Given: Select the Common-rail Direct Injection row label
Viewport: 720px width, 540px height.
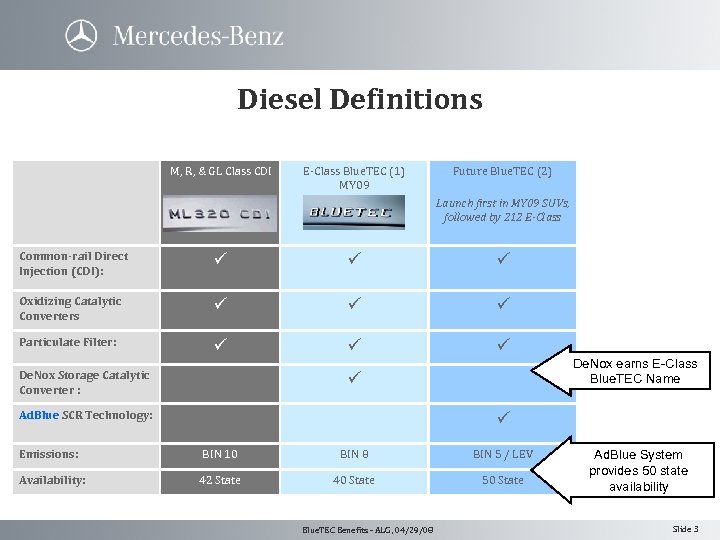Looking at the screenshot, I should (73, 264).
